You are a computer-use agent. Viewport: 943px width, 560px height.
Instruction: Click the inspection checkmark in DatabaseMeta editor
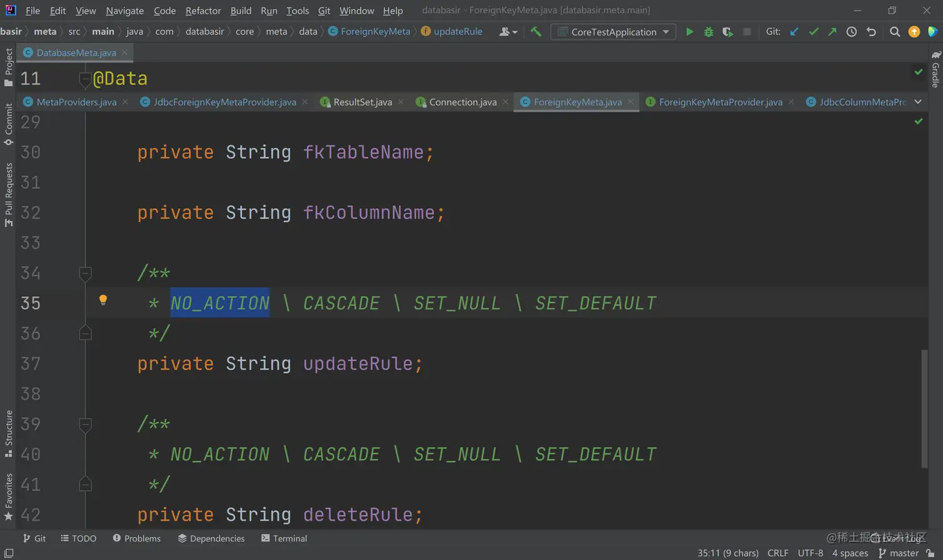click(919, 72)
